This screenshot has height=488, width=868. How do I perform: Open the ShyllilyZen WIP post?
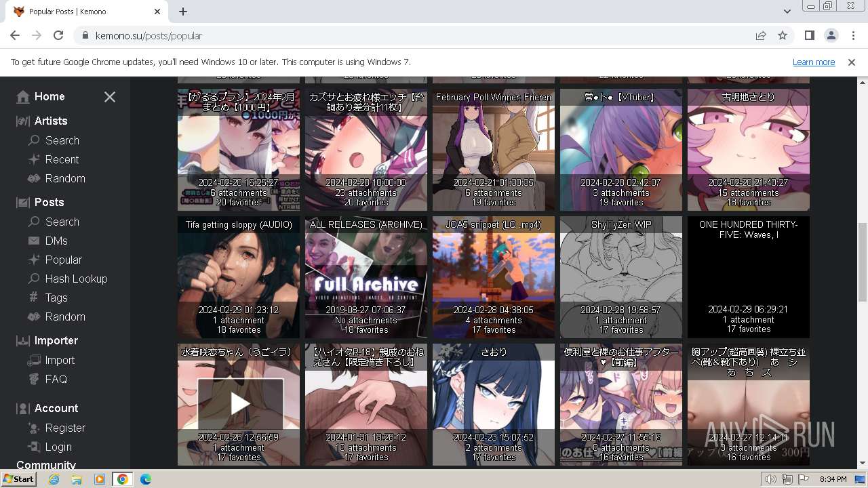(x=621, y=277)
